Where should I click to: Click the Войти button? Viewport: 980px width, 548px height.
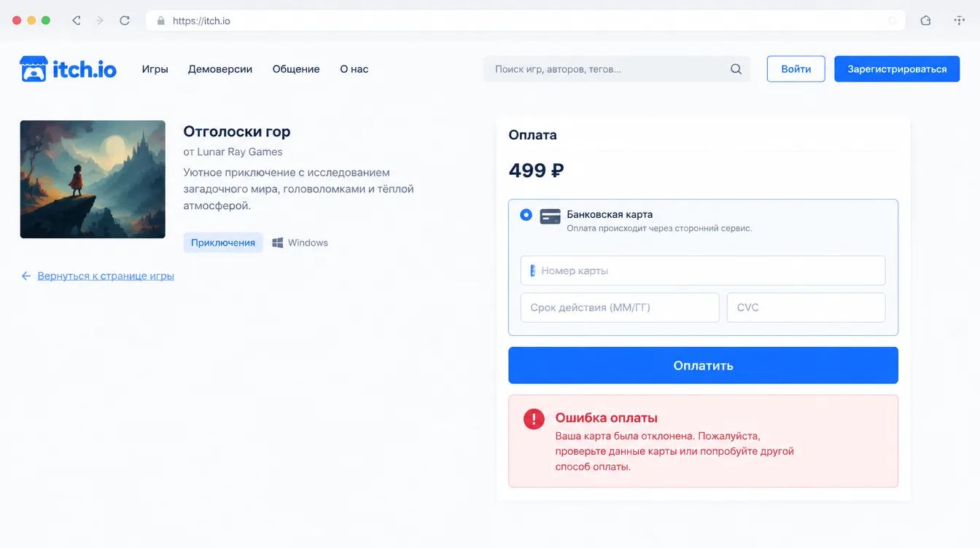tap(796, 69)
